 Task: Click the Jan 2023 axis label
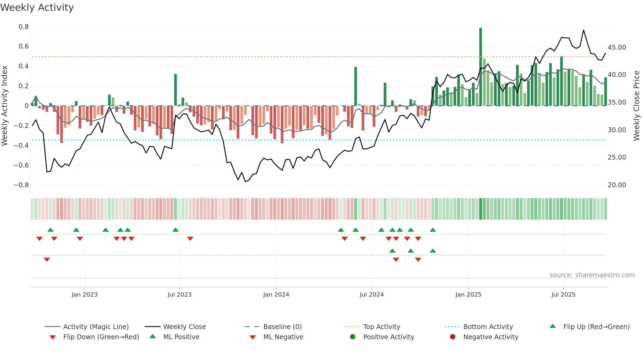point(85,294)
